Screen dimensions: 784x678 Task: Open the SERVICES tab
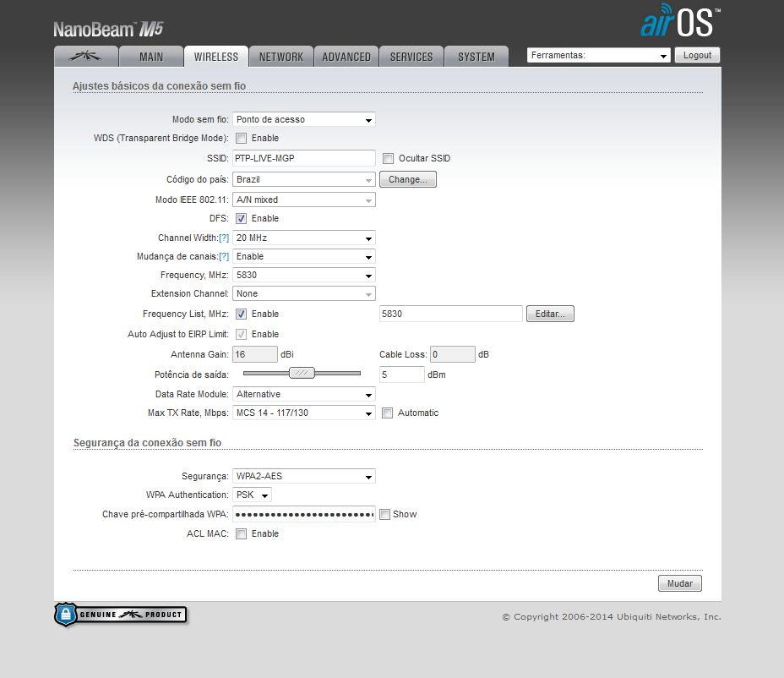[x=411, y=57]
